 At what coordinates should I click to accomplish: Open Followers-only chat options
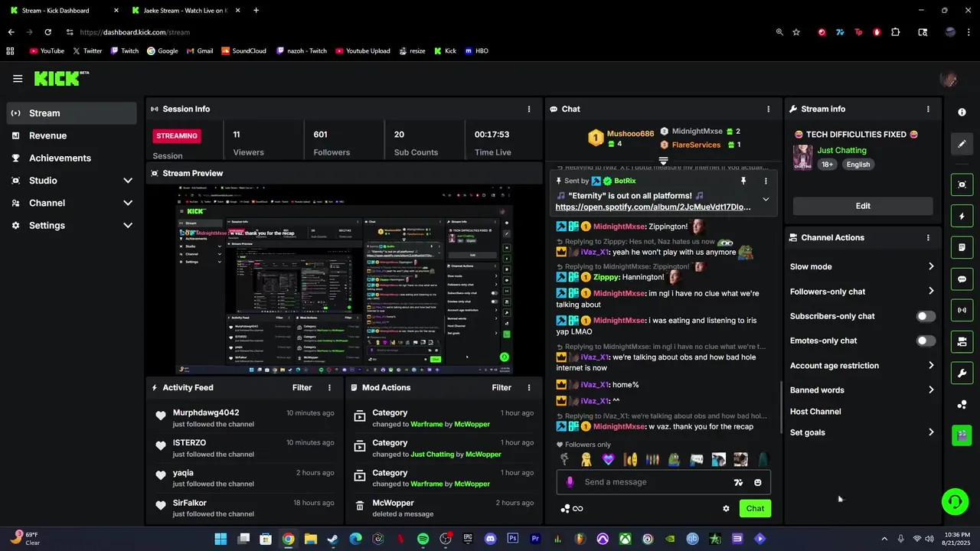[863, 292]
